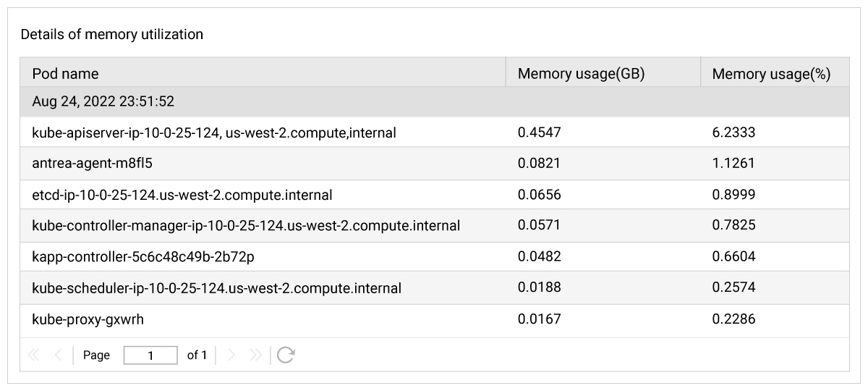
Task: Click the Details of memory utilization title
Action: (x=111, y=34)
